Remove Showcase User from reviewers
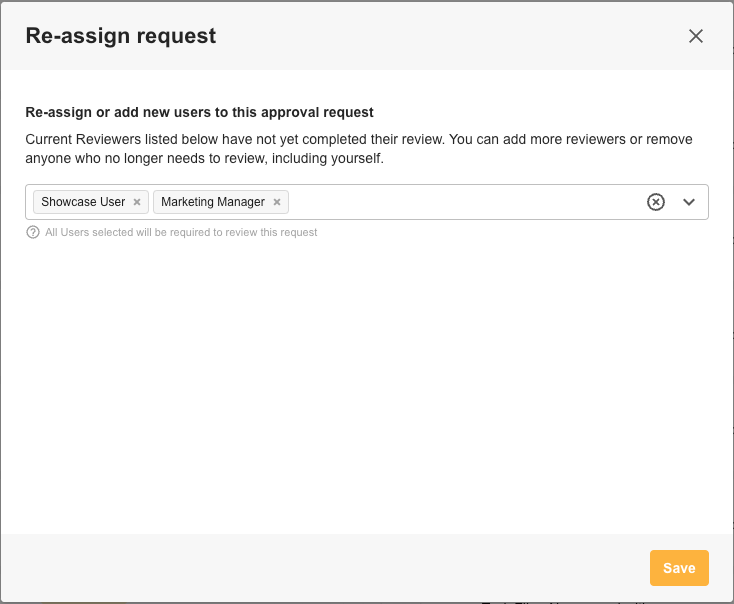 click(137, 202)
